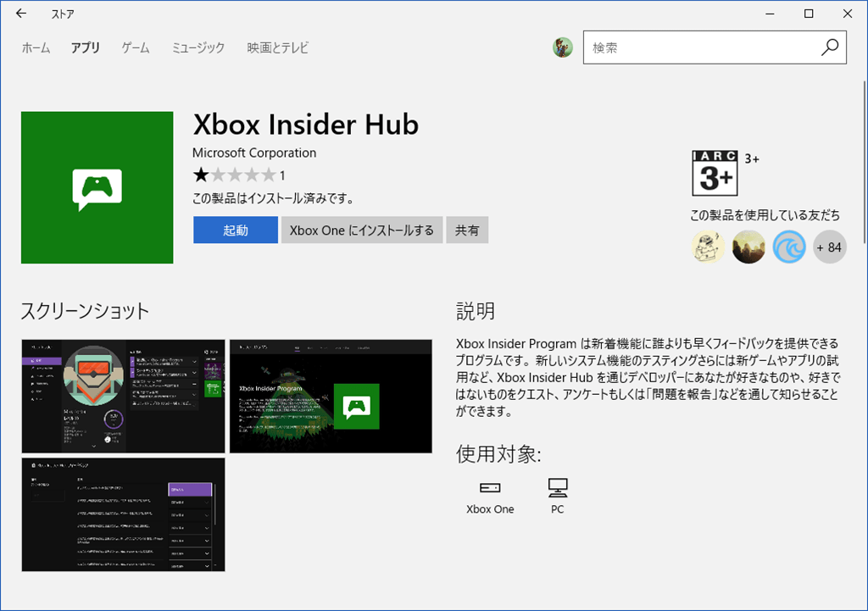Launch the app with 起動 button
Image resolution: width=868 pixels, height=611 pixels.
pos(236,231)
